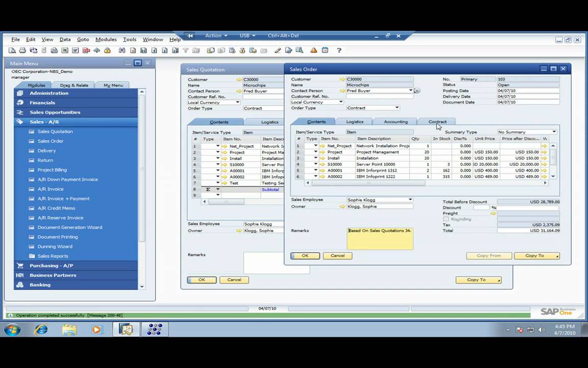This screenshot has width=588, height=368.
Task: Click the orange warning triangle toolbar icon
Action: tap(313, 50)
